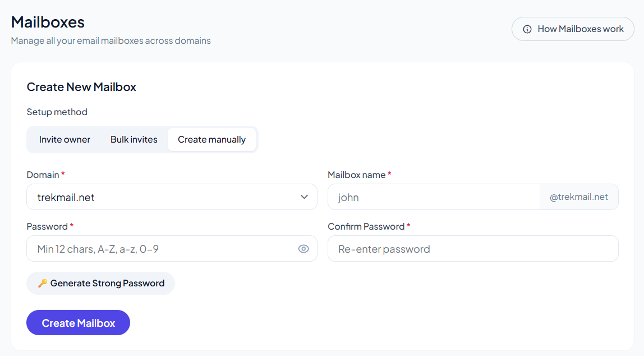
Task: Click Generate Strong Password
Action: pos(100,283)
